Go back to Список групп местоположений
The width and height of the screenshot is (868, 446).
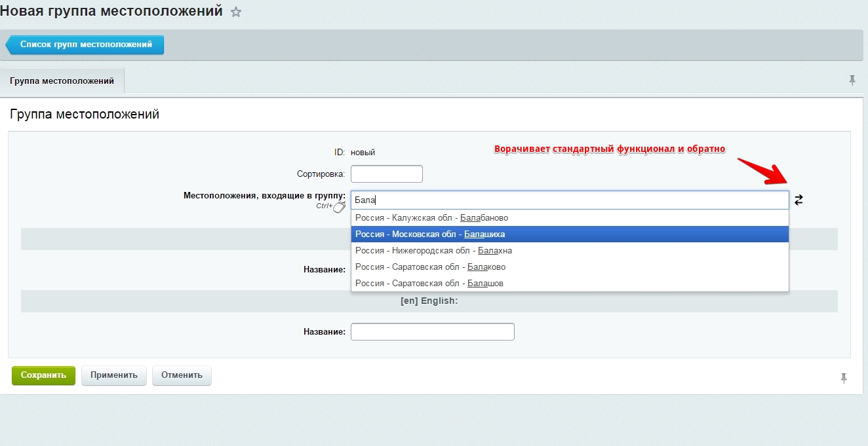[85, 45]
